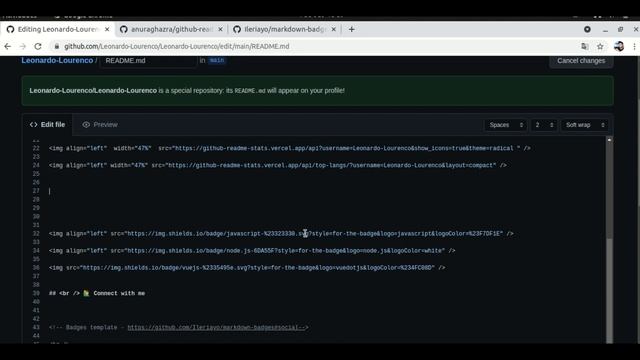Open the Soft wrap mode dropdown
The width and height of the screenshot is (640, 360).
pyautogui.click(x=584, y=125)
